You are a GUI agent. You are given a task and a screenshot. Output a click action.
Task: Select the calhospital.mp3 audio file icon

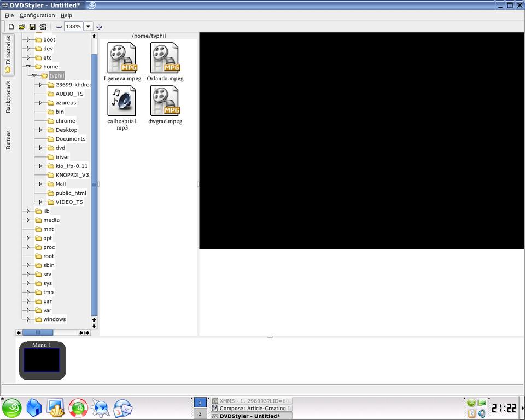[x=122, y=101]
